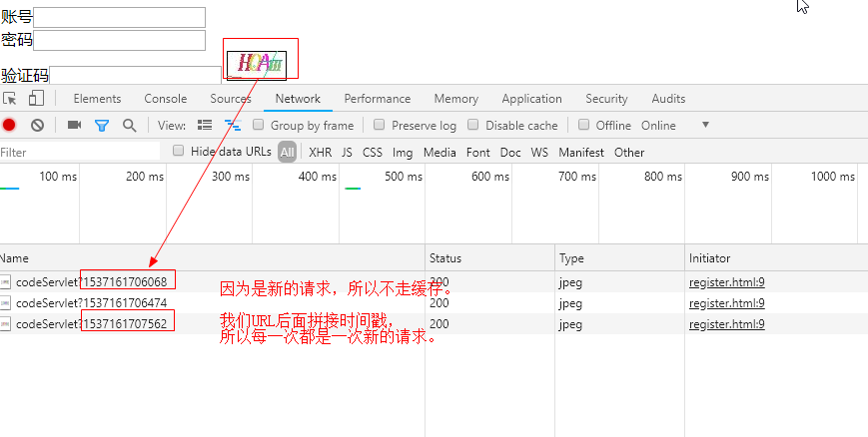868x437 pixels.
Task: Click the 账号 account input field
Action: coord(119,17)
